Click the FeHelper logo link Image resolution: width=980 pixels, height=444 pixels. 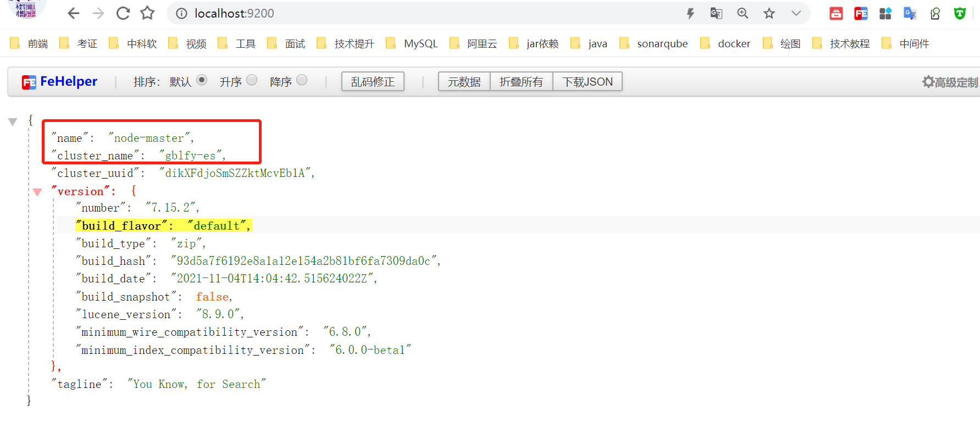tap(59, 81)
